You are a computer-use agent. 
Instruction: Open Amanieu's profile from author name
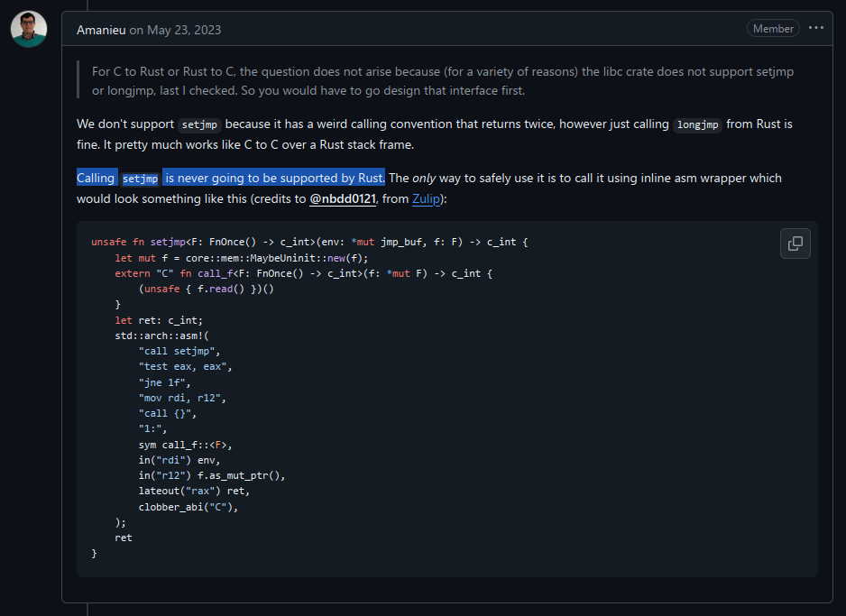[101, 30]
